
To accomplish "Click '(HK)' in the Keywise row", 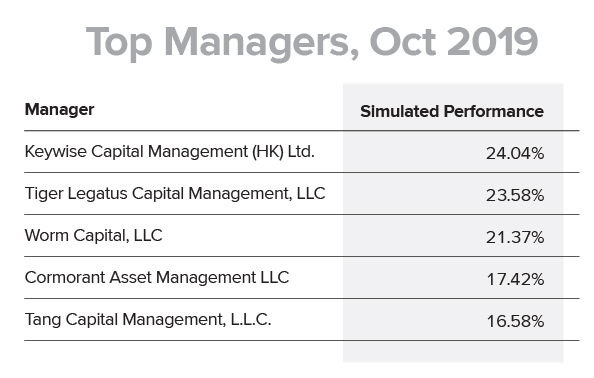I will [x=268, y=152].
